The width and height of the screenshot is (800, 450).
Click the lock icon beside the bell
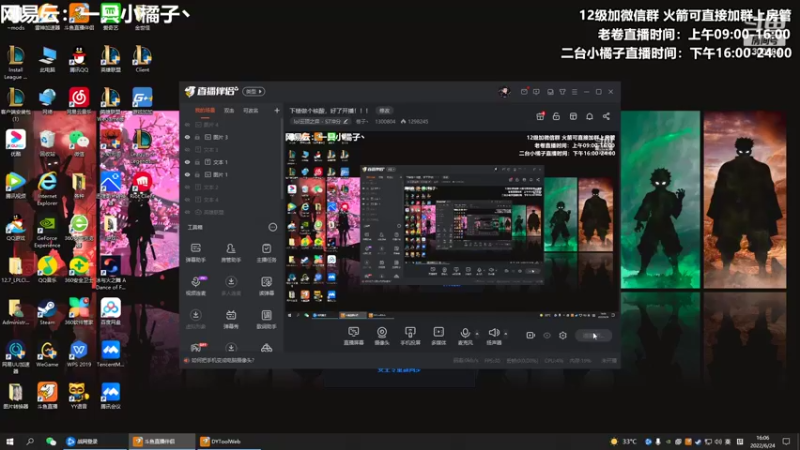(556, 116)
